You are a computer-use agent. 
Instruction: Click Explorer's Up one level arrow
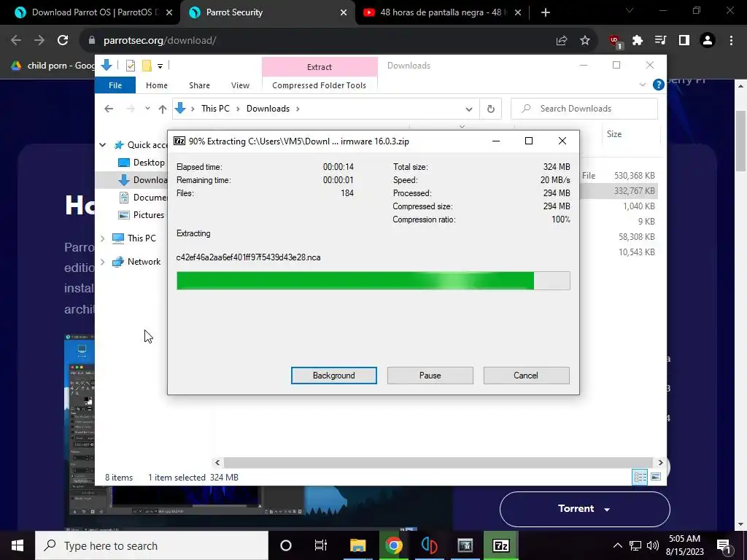[x=163, y=109]
